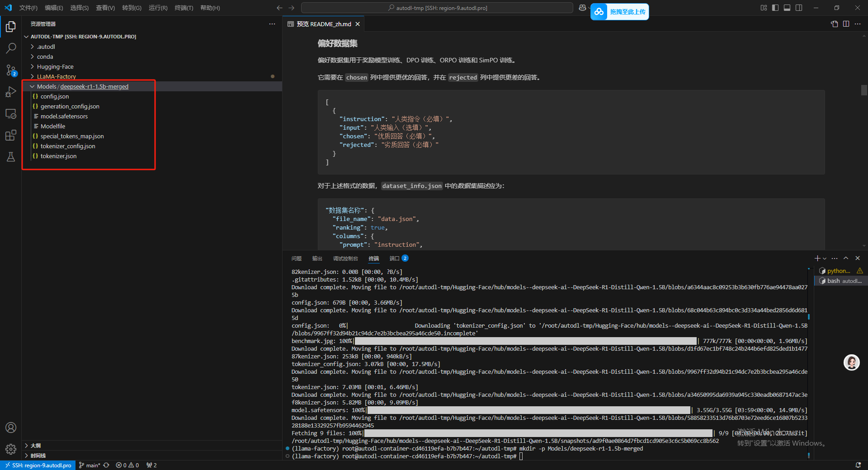Open the Manage gear menu
The width and height of the screenshot is (868, 470).
coord(11,449)
